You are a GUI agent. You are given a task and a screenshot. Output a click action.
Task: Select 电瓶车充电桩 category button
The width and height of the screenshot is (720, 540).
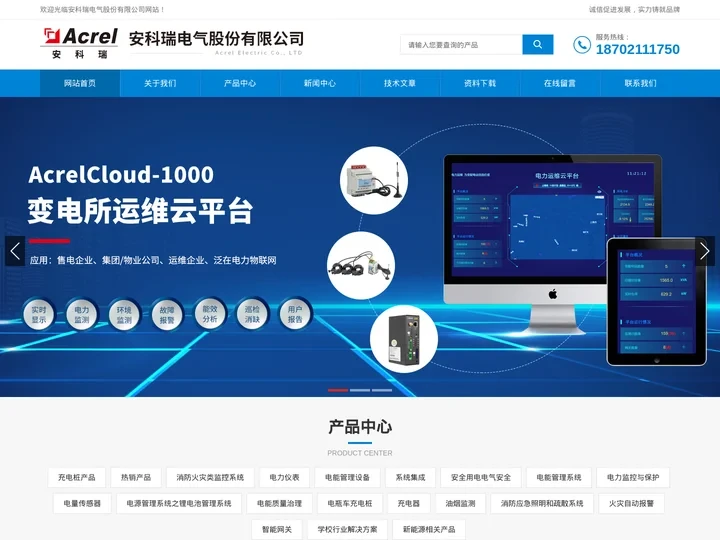tap(350, 503)
